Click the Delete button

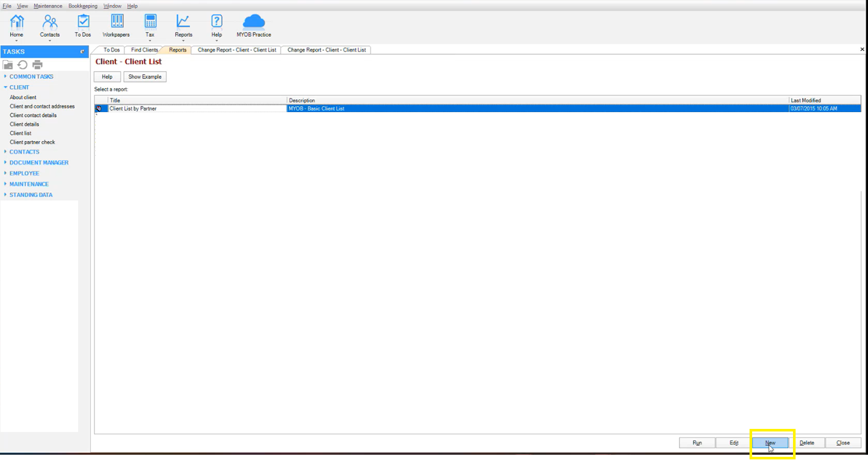(807, 443)
